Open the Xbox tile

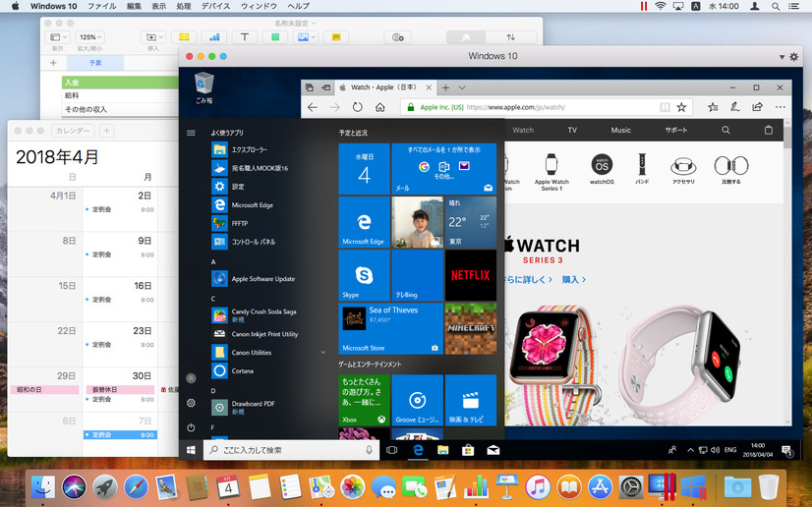[x=364, y=400]
